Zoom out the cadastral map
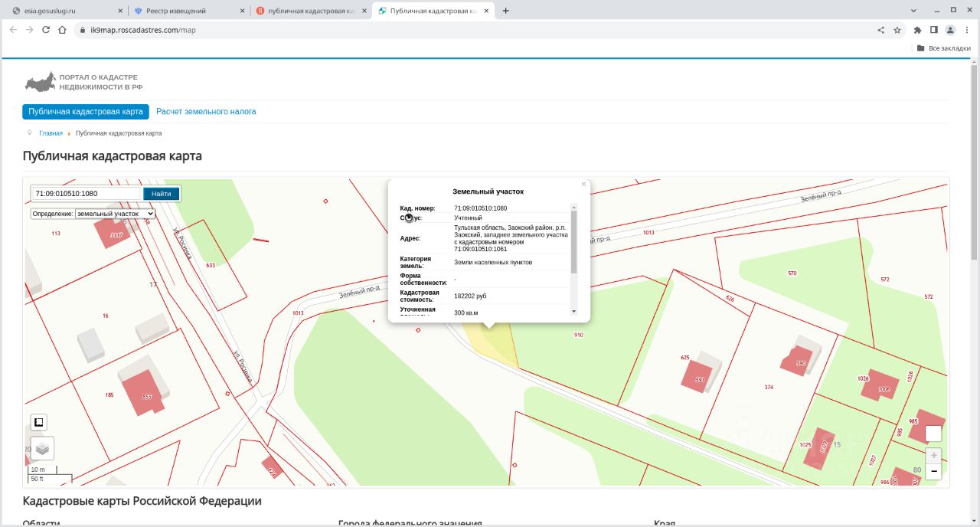Screen dimensions: 980x527 (933, 471)
